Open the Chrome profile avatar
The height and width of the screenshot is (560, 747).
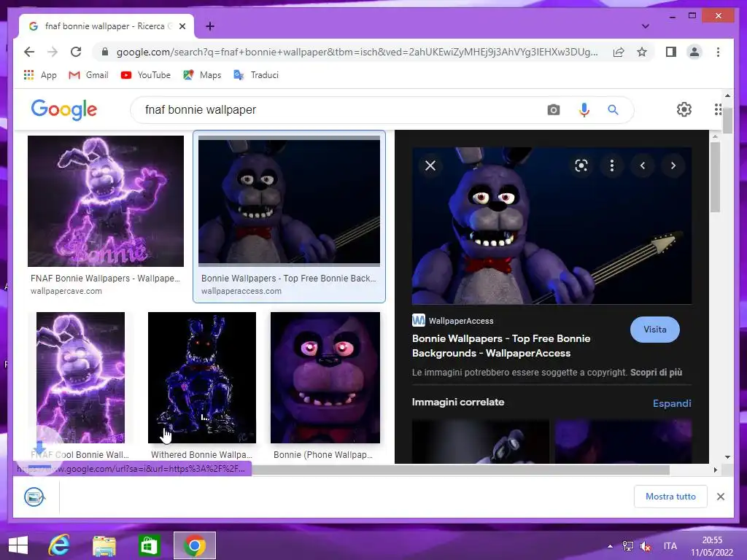(694, 52)
